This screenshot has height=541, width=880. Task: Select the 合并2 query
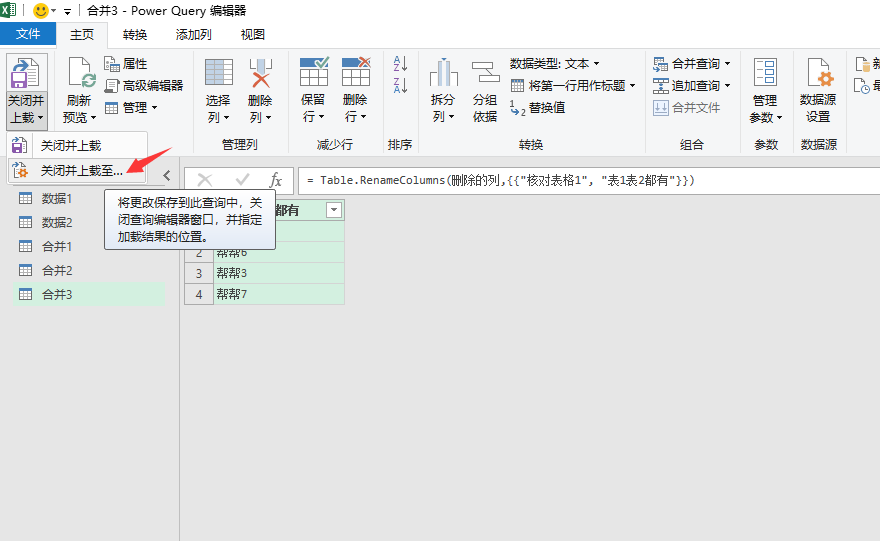click(89, 270)
